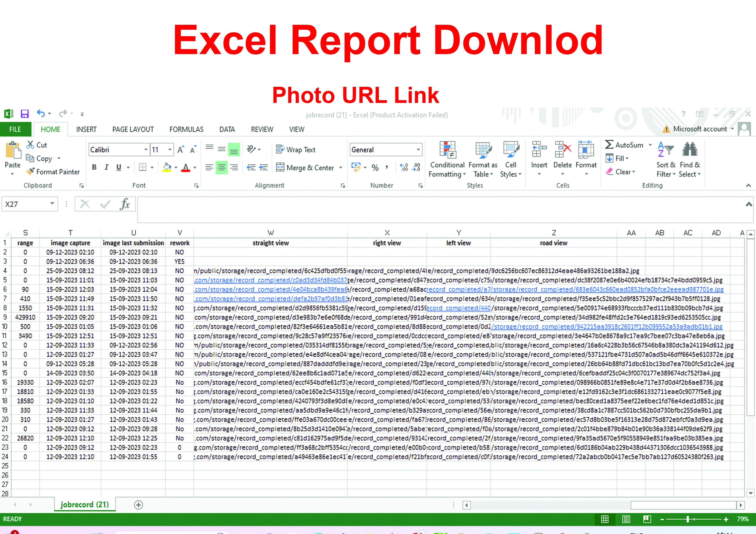Switch to the FORMULAS tab
Image resolution: width=756 pixels, height=534 pixels.
[186, 129]
